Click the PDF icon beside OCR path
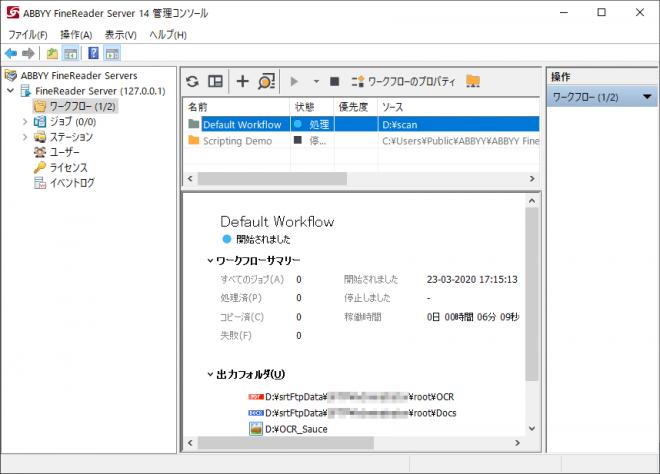 pyautogui.click(x=255, y=397)
